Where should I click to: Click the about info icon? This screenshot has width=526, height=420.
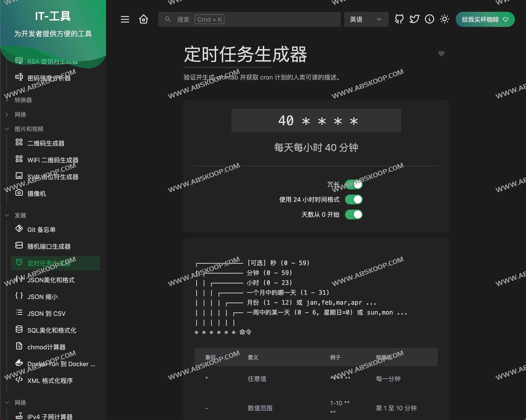[x=429, y=19]
